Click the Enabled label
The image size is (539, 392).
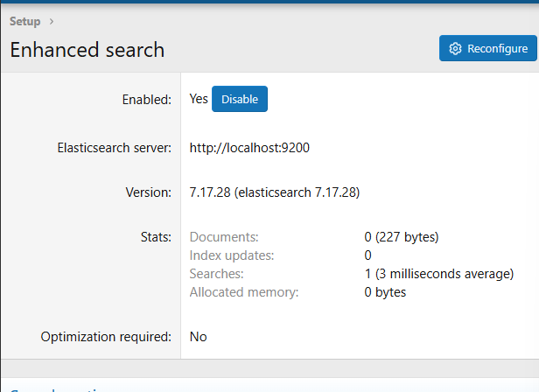(146, 100)
